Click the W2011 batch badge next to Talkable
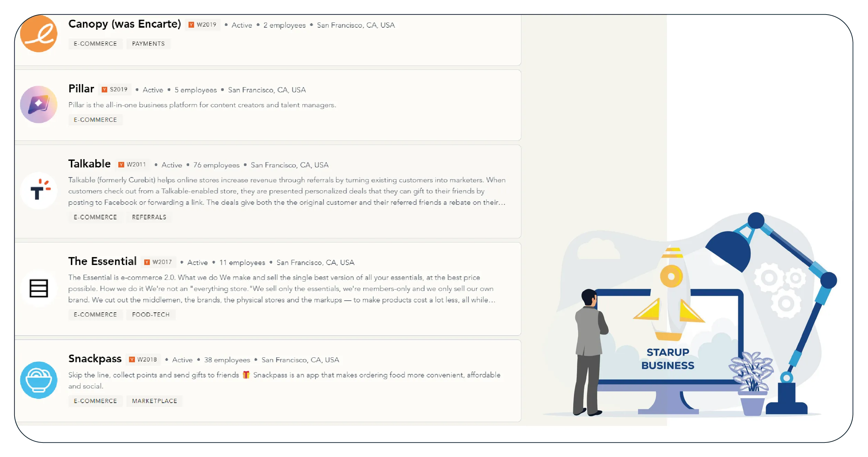 [132, 164]
